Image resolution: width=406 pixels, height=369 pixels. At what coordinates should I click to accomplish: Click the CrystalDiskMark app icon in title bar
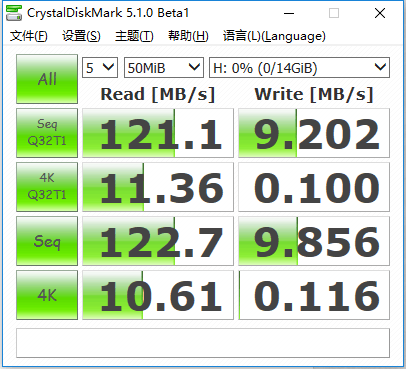(x=14, y=13)
